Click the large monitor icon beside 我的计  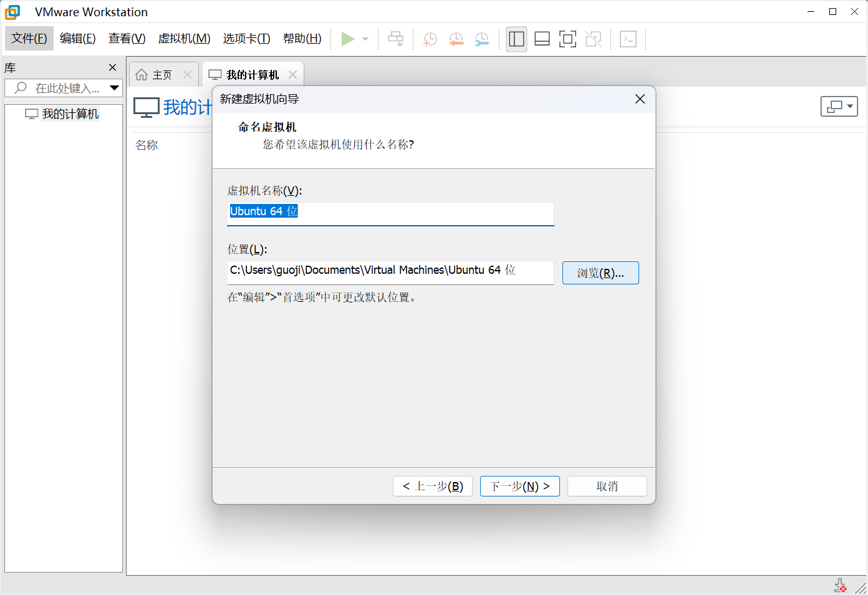147,107
